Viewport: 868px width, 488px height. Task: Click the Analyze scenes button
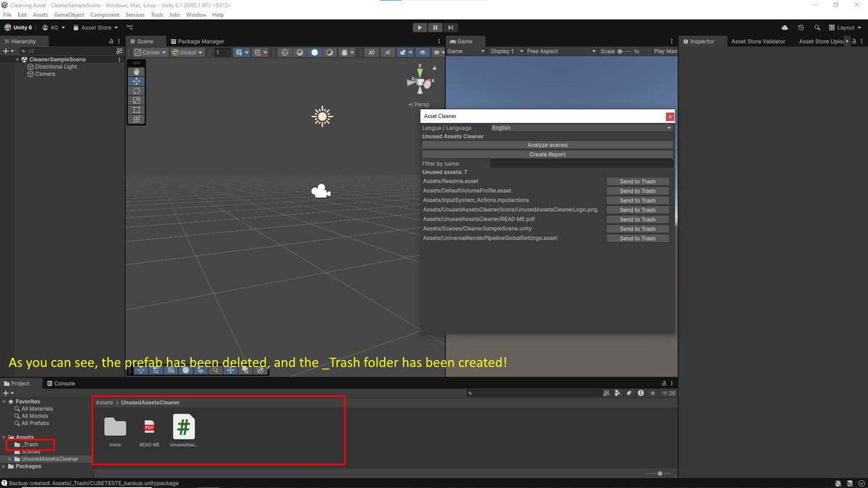(x=548, y=145)
